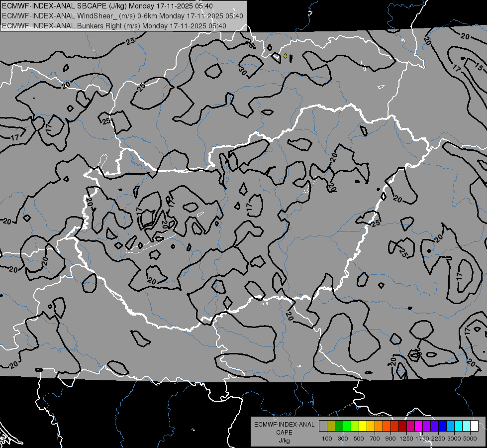Choose the purple legend swatch right of 1750
Screen dimensions: 487x448
click(426, 426)
